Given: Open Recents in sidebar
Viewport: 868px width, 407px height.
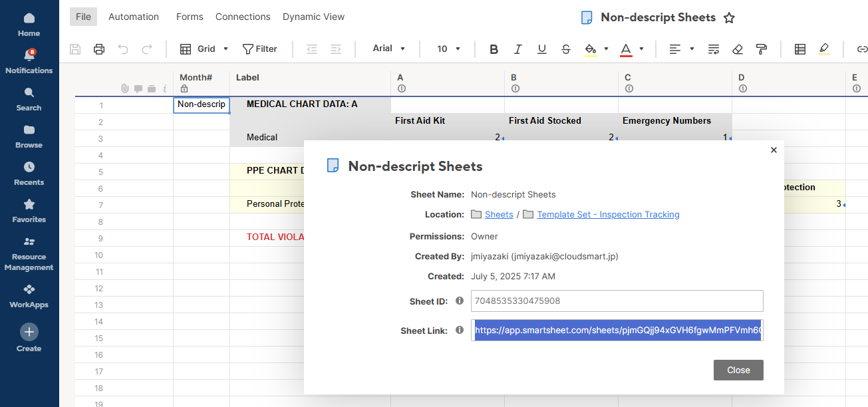Looking at the screenshot, I should [x=29, y=174].
